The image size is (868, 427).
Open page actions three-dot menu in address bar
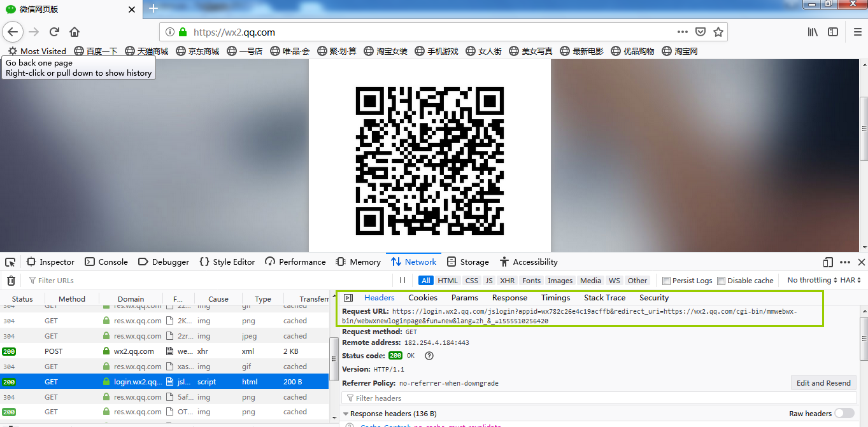683,32
